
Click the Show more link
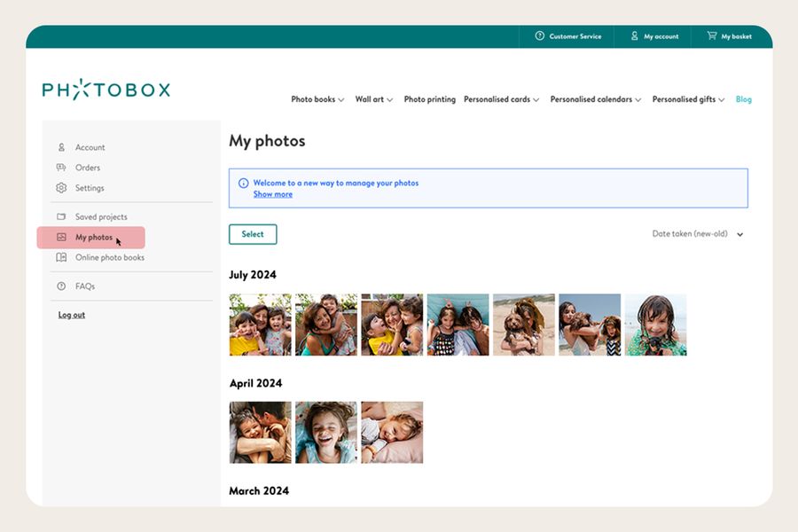click(272, 194)
